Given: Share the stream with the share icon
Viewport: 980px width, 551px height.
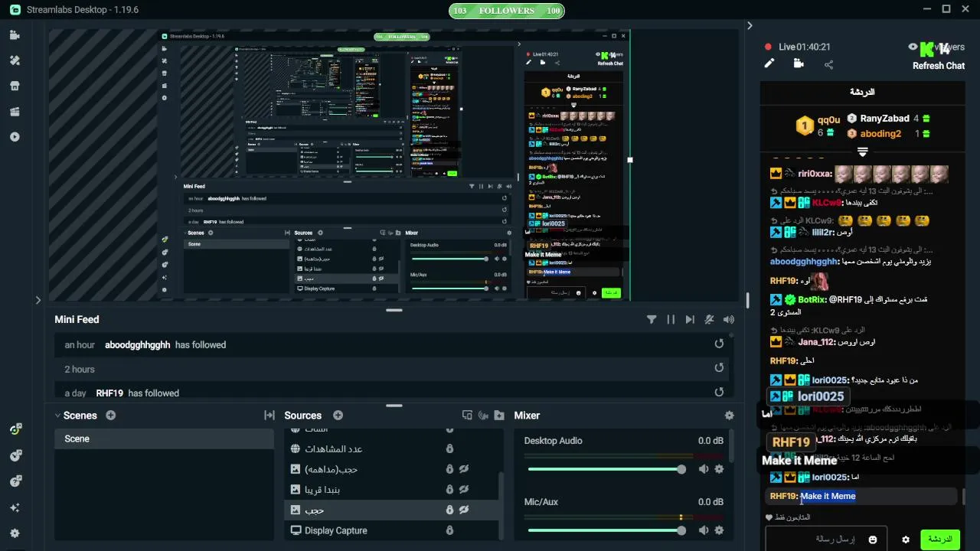Looking at the screenshot, I should click(x=828, y=64).
